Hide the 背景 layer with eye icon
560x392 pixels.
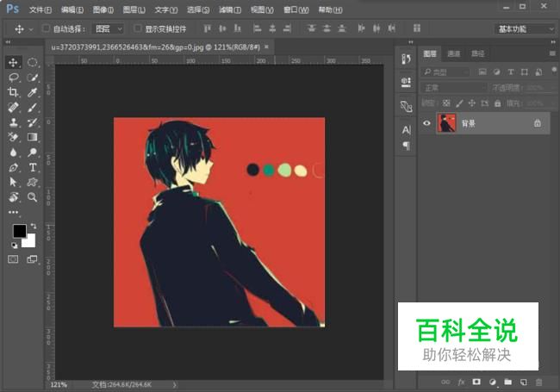[426, 123]
